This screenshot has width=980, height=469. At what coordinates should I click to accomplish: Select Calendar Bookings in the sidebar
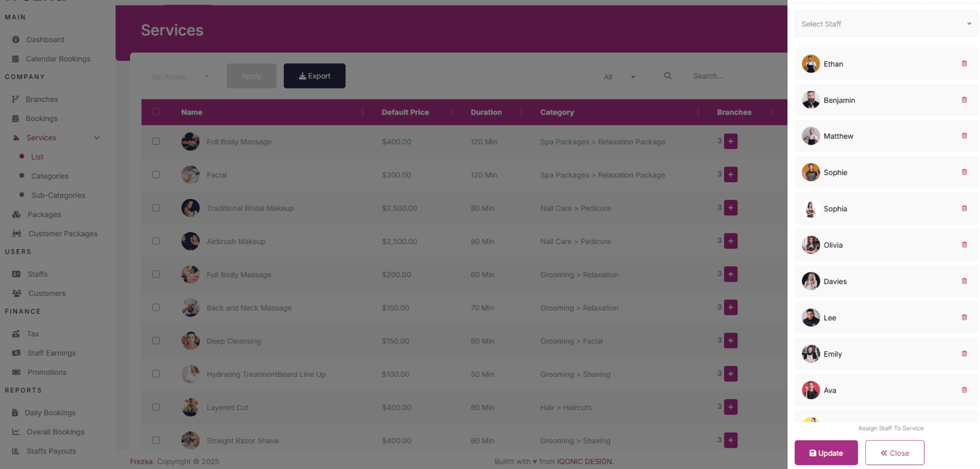click(58, 58)
